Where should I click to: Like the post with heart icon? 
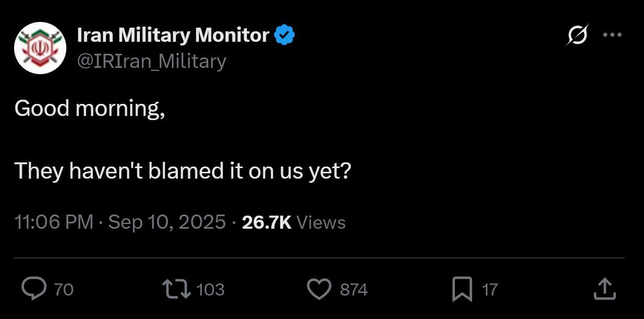[x=320, y=289]
